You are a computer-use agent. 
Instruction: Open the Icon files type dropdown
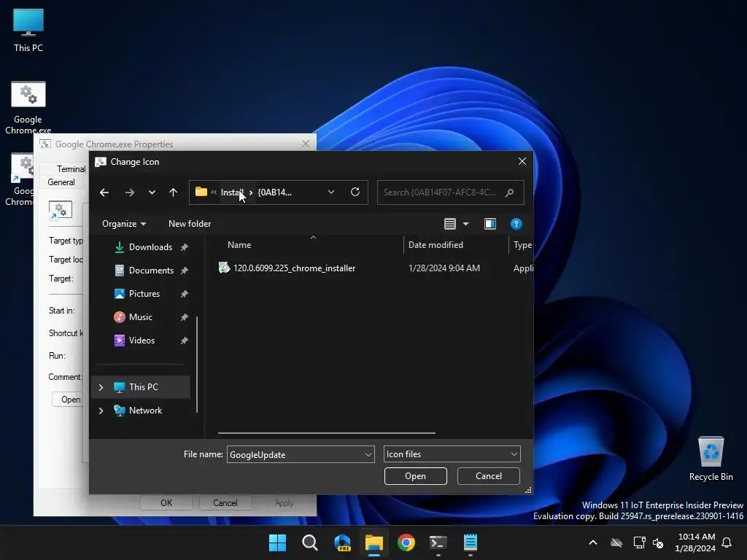click(x=452, y=454)
